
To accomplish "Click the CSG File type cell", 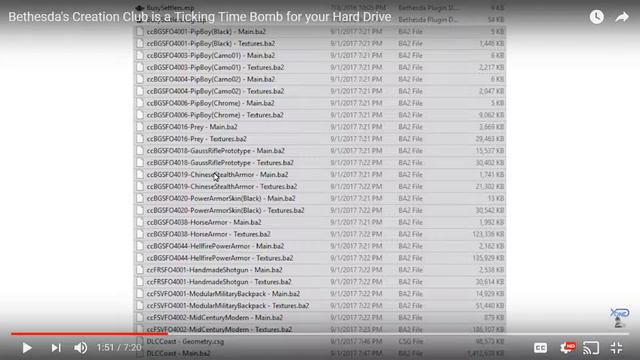I will [x=411, y=341].
